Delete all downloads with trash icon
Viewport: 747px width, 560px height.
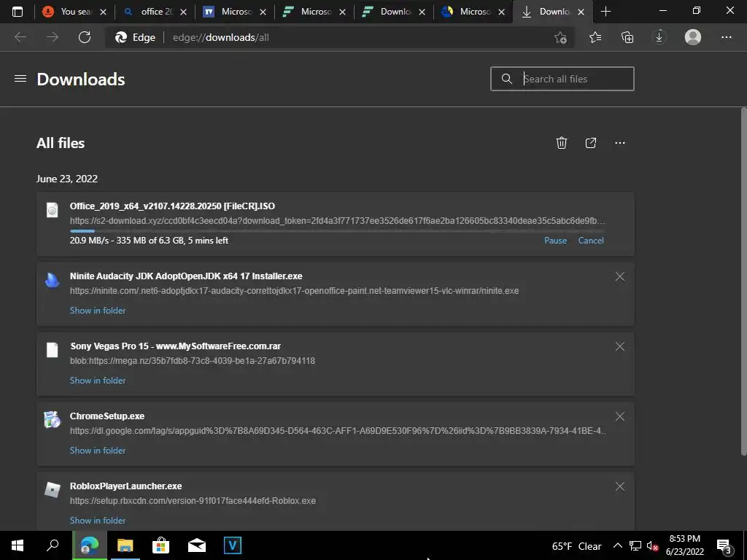[x=562, y=143]
